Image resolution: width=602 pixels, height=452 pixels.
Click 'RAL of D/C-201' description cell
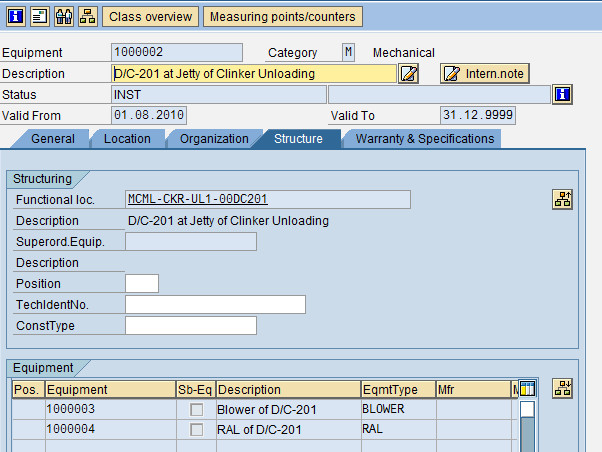click(288, 429)
